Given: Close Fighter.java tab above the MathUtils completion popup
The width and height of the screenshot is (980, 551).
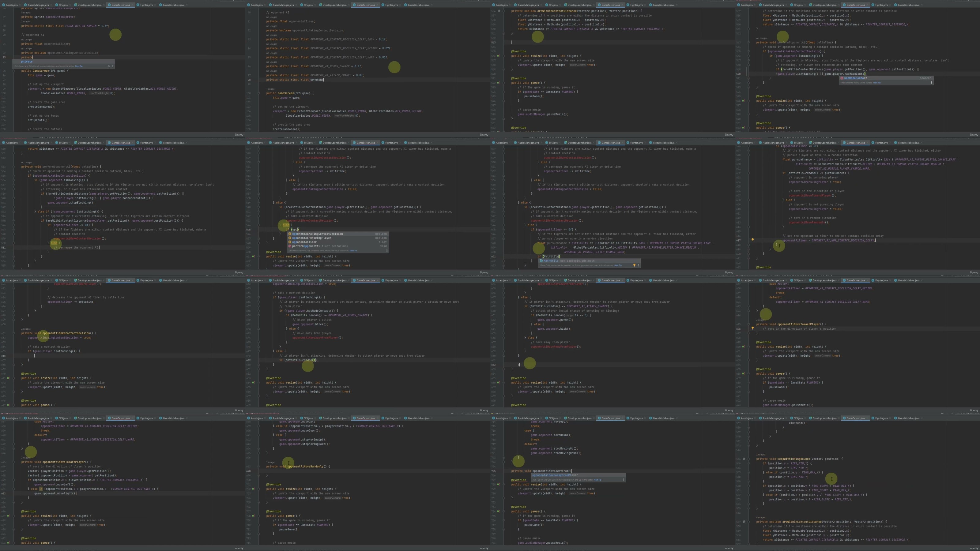Looking at the screenshot, I should [x=645, y=143].
